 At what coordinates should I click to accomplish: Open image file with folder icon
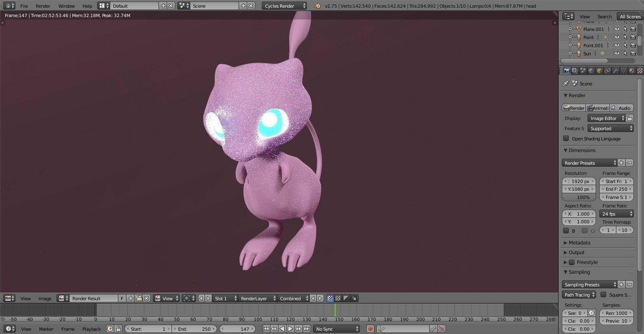[139, 298]
